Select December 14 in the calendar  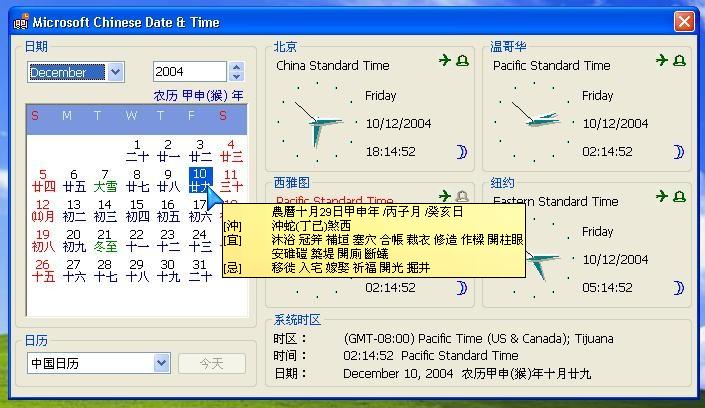click(x=105, y=211)
